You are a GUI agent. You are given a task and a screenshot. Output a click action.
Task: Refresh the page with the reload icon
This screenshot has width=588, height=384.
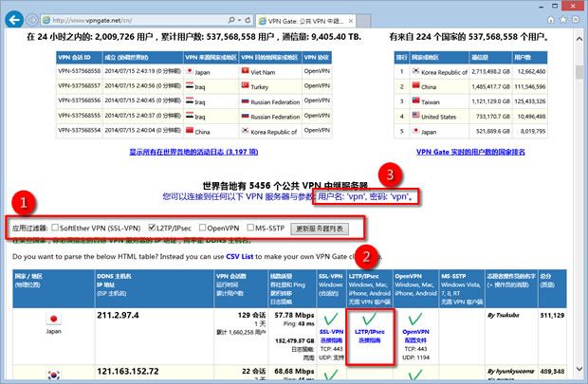(x=248, y=20)
